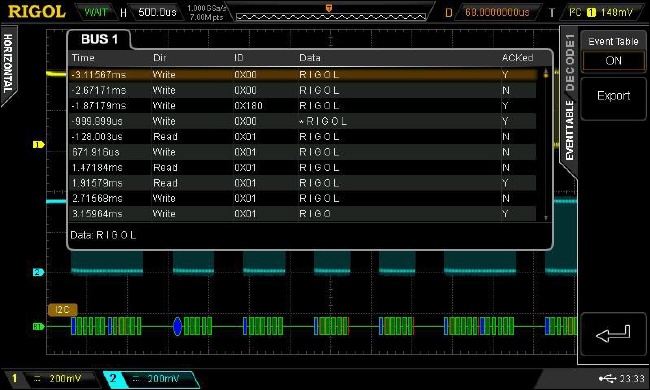This screenshot has width=650, height=390.
Task: Click the Dir column header
Action: tap(160, 58)
